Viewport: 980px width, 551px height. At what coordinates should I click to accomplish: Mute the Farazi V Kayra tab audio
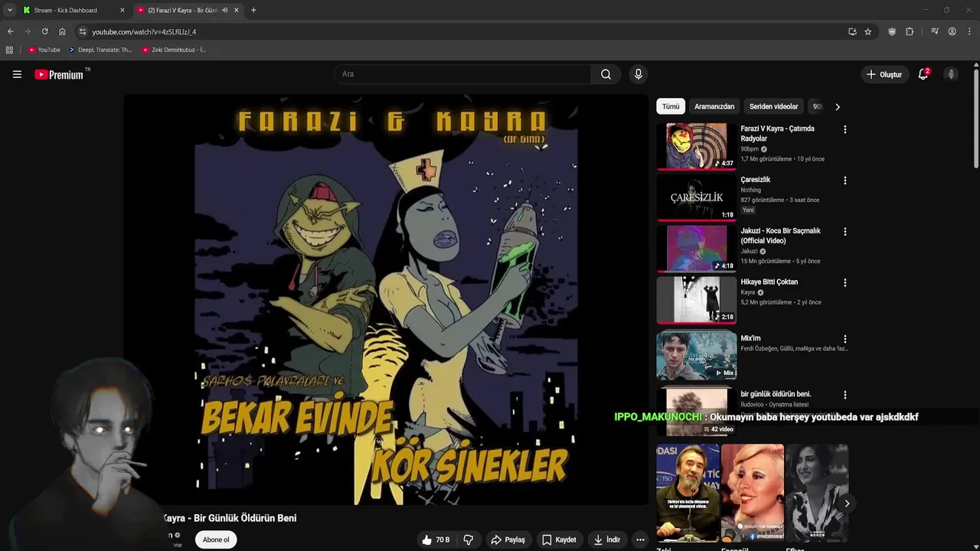pyautogui.click(x=224, y=10)
